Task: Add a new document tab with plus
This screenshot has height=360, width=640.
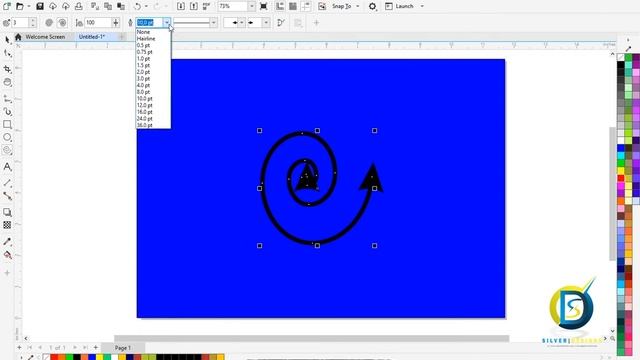Action: point(122,37)
